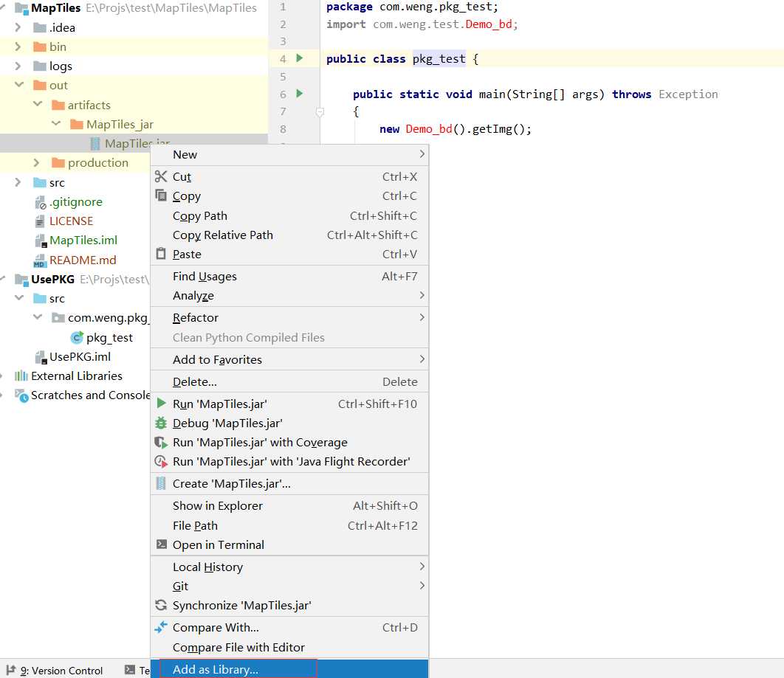Click the Paste clipboard icon
The image size is (784, 678).
(x=160, y=254)
